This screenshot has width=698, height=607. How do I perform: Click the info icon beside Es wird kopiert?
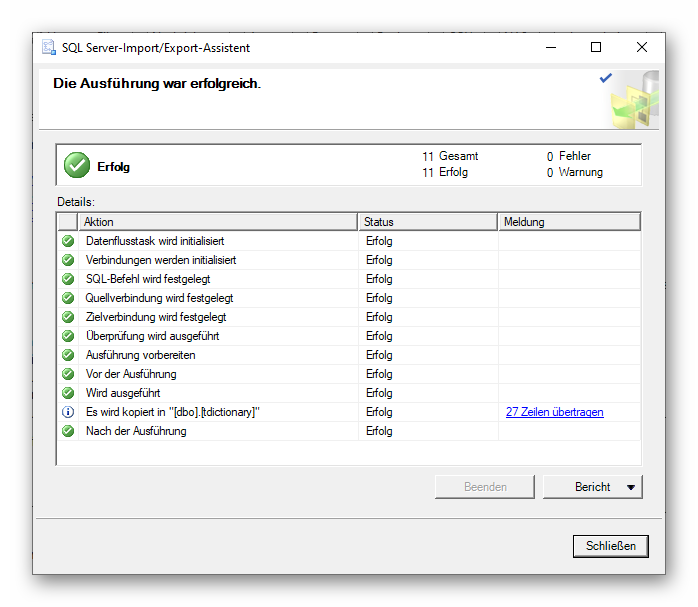68,412
